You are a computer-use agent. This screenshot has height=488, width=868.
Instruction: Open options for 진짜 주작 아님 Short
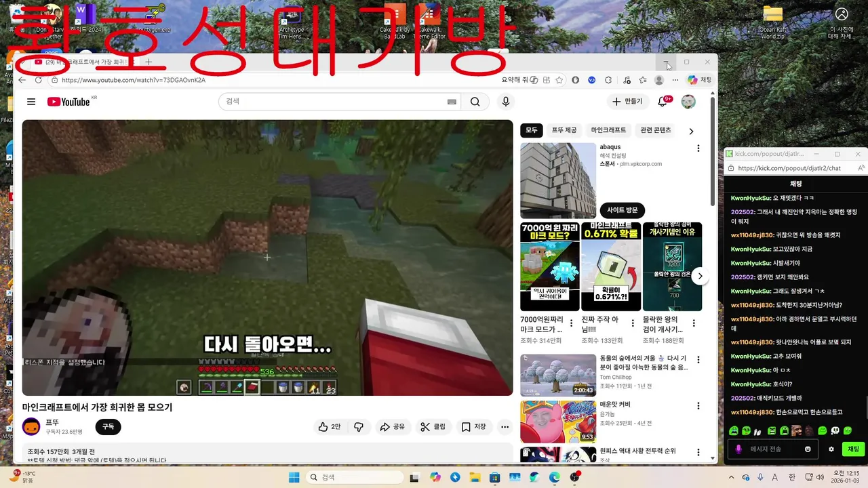point(632,323)
